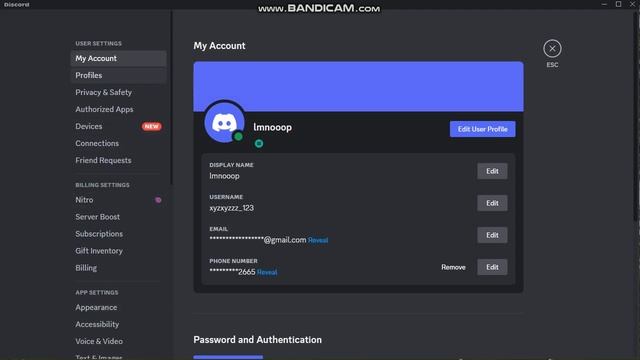Viewport: 640px width, 360px height.
Task: Open Accessibility settings
Action: 118,324
